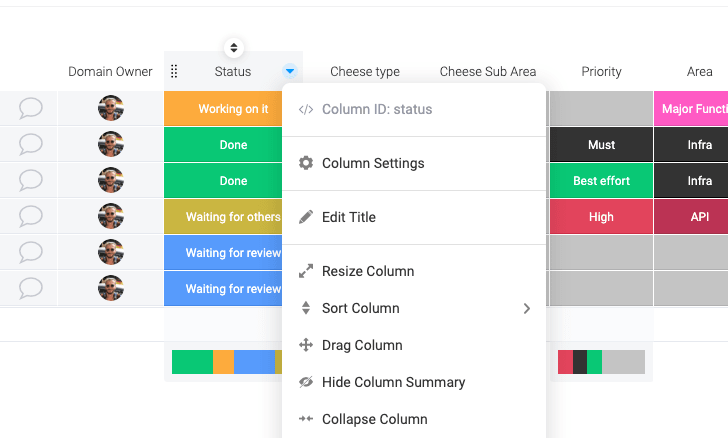Open conversation bubble in the last row
The image size is (728, 438).
pos(31,288)
